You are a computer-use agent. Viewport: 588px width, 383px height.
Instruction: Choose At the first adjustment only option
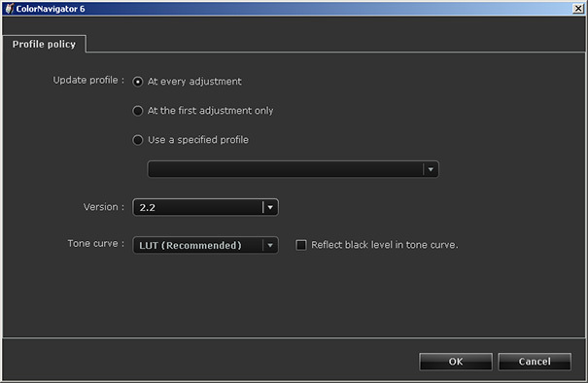click(x=138, y=111)
